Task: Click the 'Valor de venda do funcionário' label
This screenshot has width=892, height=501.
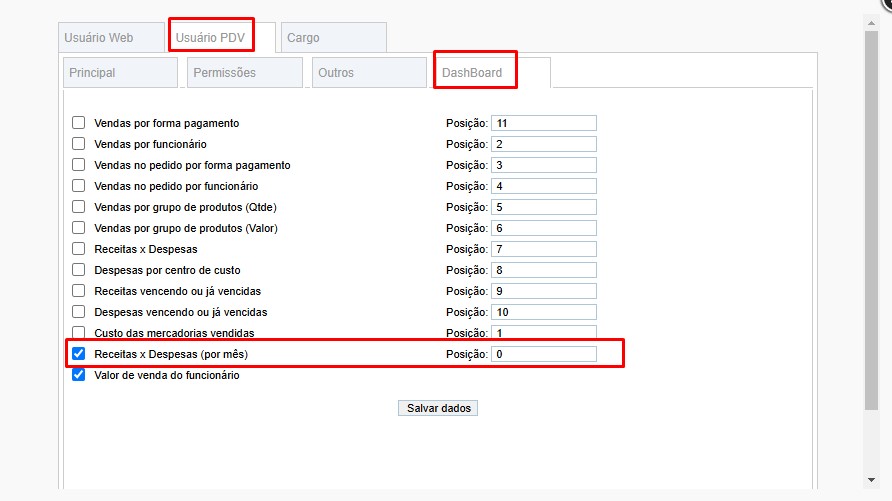Action: (167, 375)
